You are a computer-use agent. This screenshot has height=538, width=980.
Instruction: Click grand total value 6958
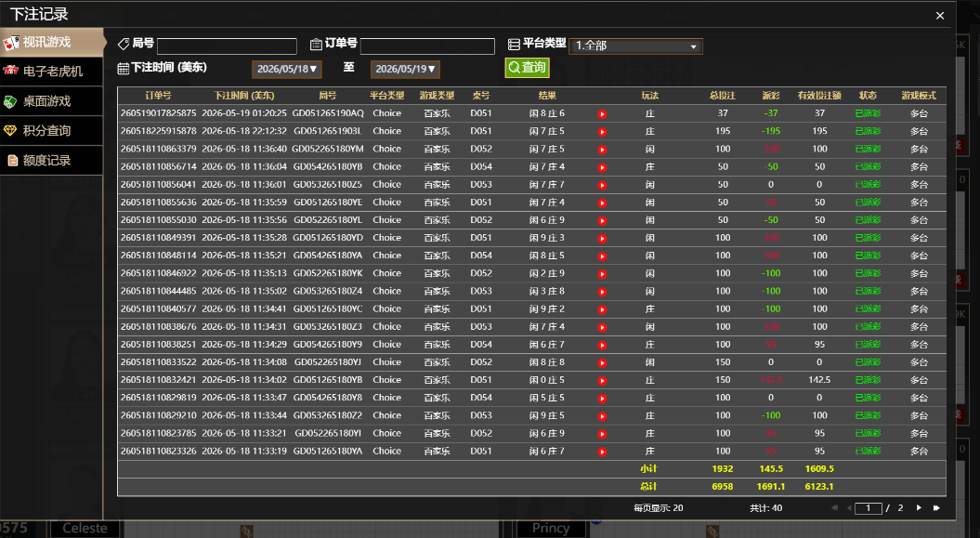(x=723, y=487)
